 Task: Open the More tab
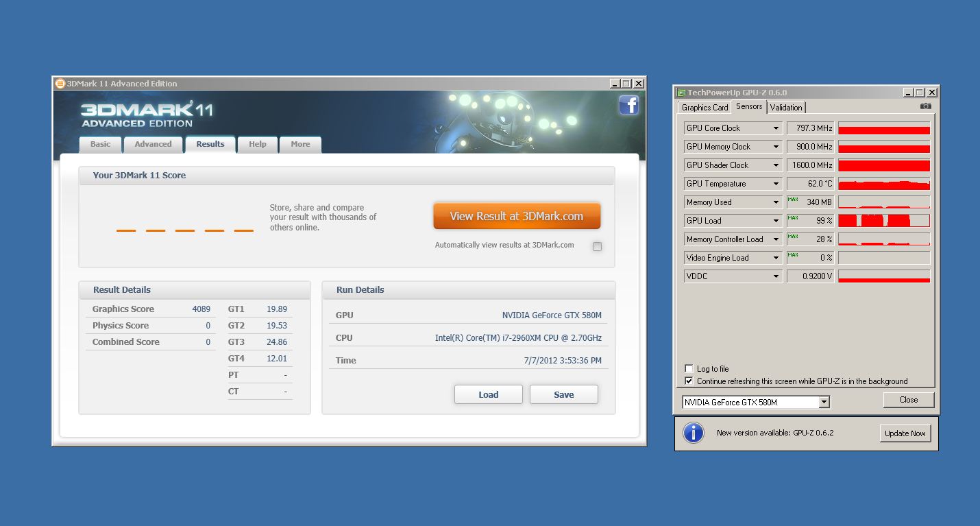point(300,144)
